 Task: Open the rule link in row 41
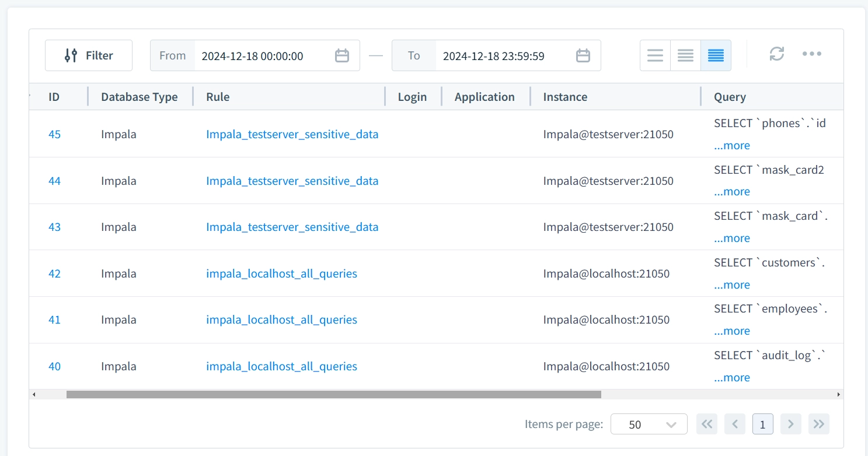coord(281,320)
